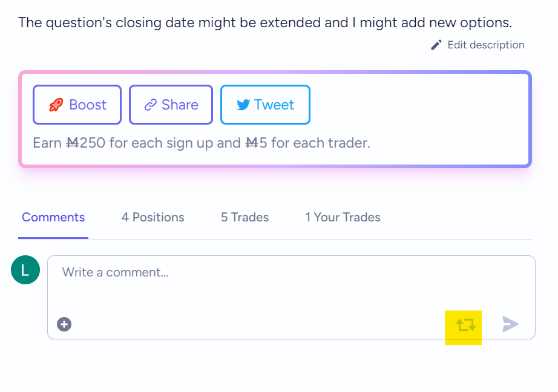Focus the Write a comment field
Image resolution: width=558 pixels, height=392 pixels.
[x=291, y=297]
